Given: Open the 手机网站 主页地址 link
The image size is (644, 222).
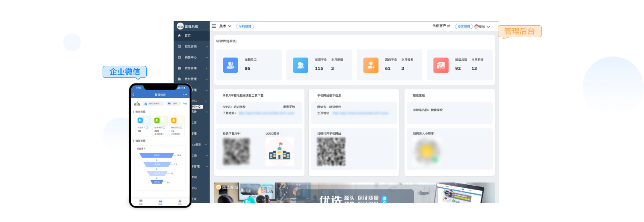Looking at the screenshot, I should pyautogui.click(x=360, y=113).
